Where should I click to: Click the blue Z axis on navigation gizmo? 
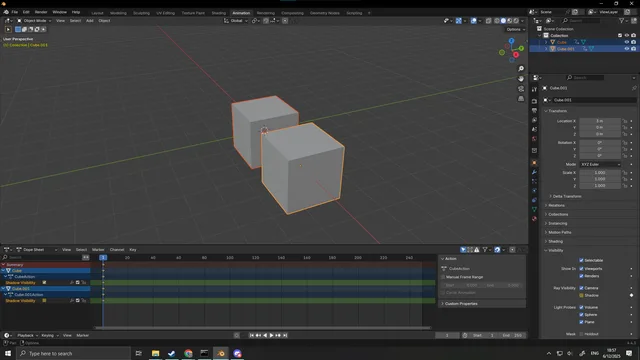(x=511, y=41)
